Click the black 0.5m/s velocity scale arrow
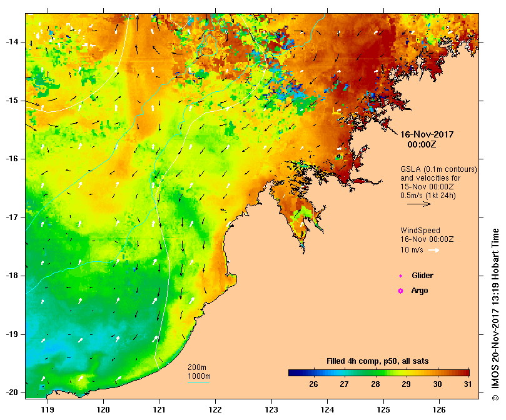The width and height of the screenshot is (506, 420). (x=419, y=204)
